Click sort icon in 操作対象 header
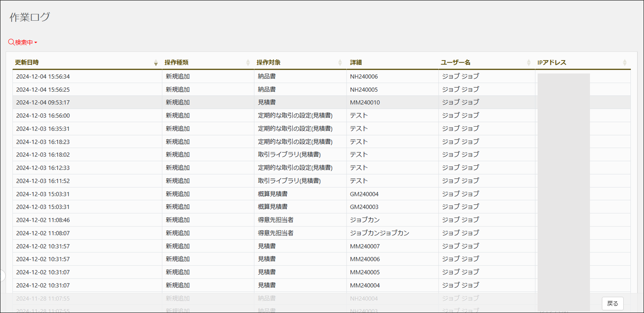 point(340,63)
